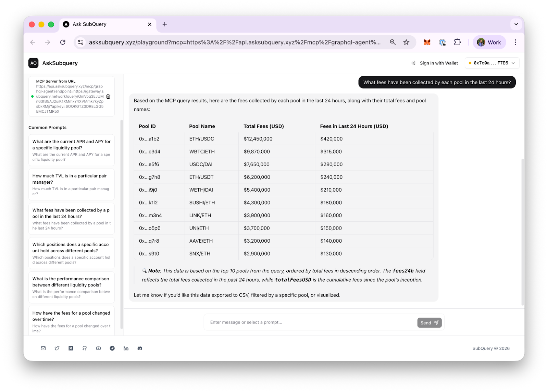
Task: Open the MetaMask extension icon
Action: (x=427, y=42)
